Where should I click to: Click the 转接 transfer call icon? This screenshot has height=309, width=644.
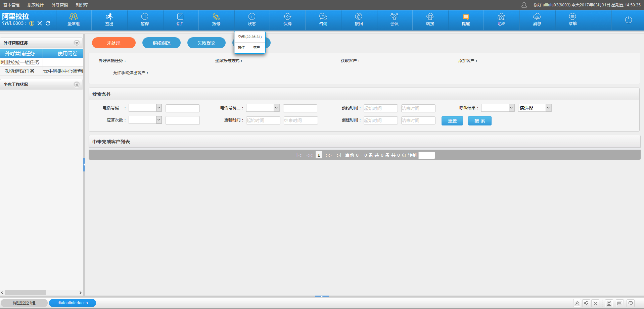pos(430,19)
